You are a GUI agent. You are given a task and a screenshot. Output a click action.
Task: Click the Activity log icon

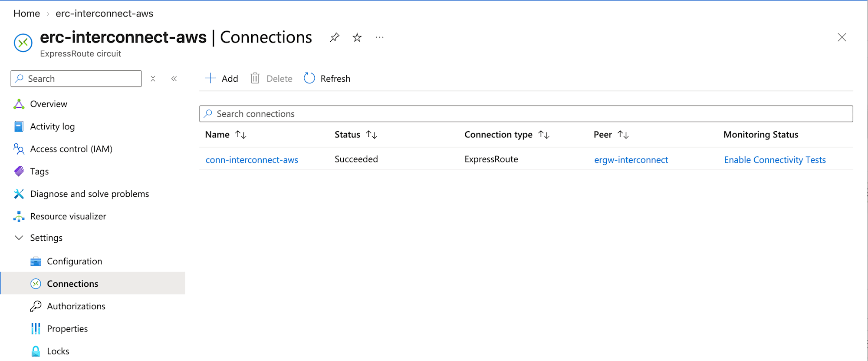pyautogui.click(x=19, y=126)
